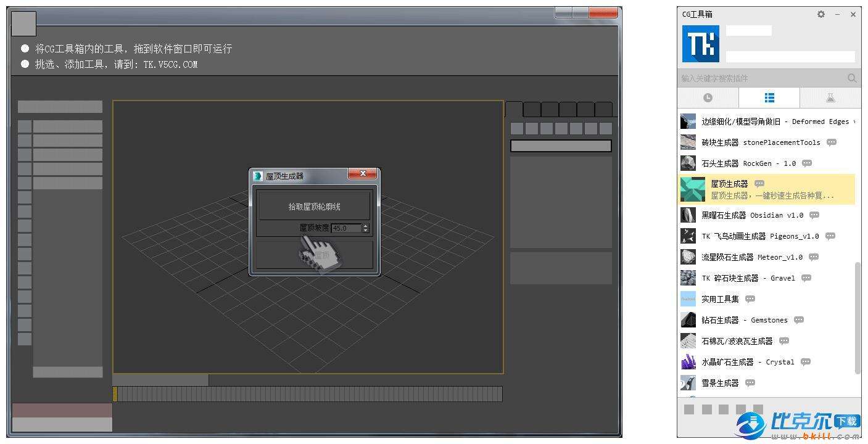Click the 实用工具集 light blue thumbnail
The image size is (868, 444).
tap(688, 299)
